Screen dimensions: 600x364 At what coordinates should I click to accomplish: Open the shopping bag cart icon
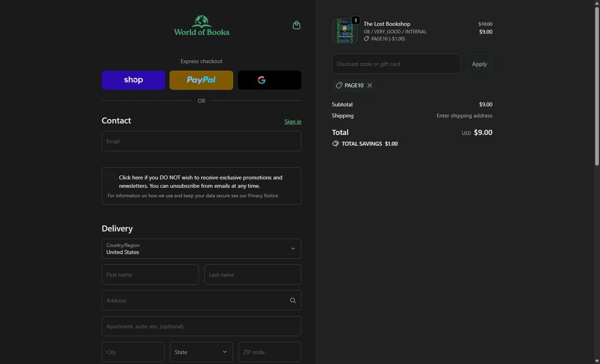296,25
